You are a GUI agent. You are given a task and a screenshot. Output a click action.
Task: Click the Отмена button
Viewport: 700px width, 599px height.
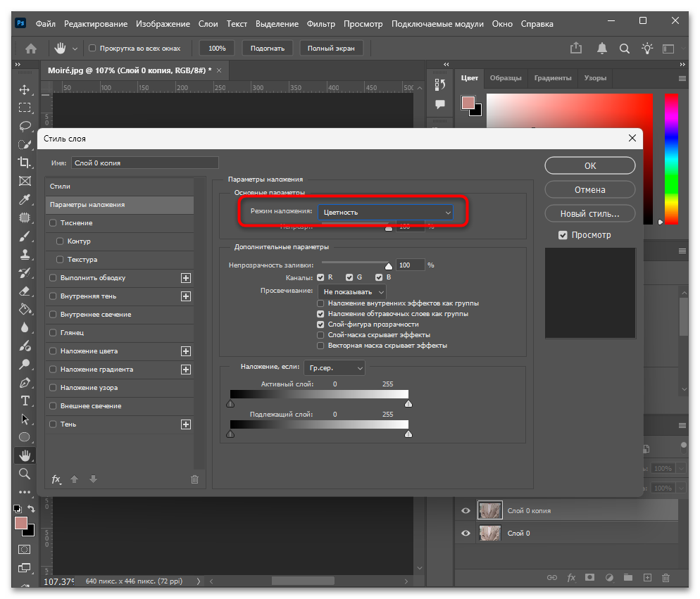(x=589, y=190)
